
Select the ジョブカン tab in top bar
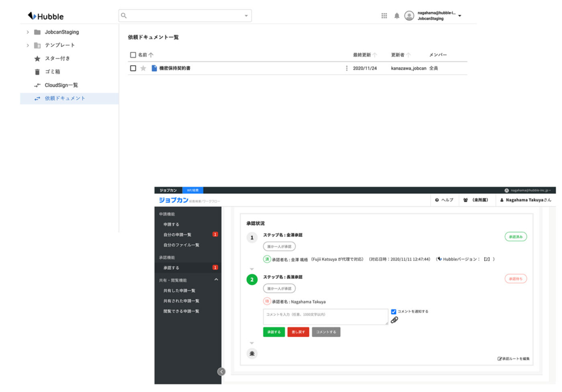click(168, 190)
